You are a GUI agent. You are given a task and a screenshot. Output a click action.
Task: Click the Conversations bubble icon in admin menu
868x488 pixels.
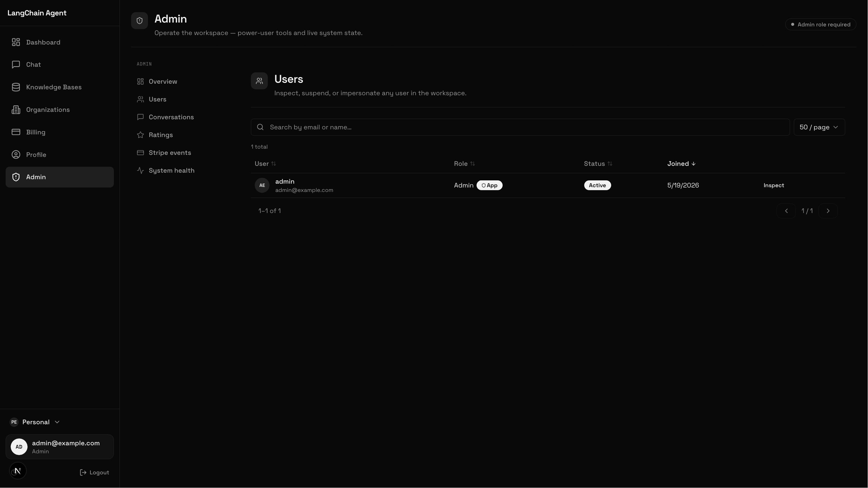pyautogui.click(x=141, y=117)
